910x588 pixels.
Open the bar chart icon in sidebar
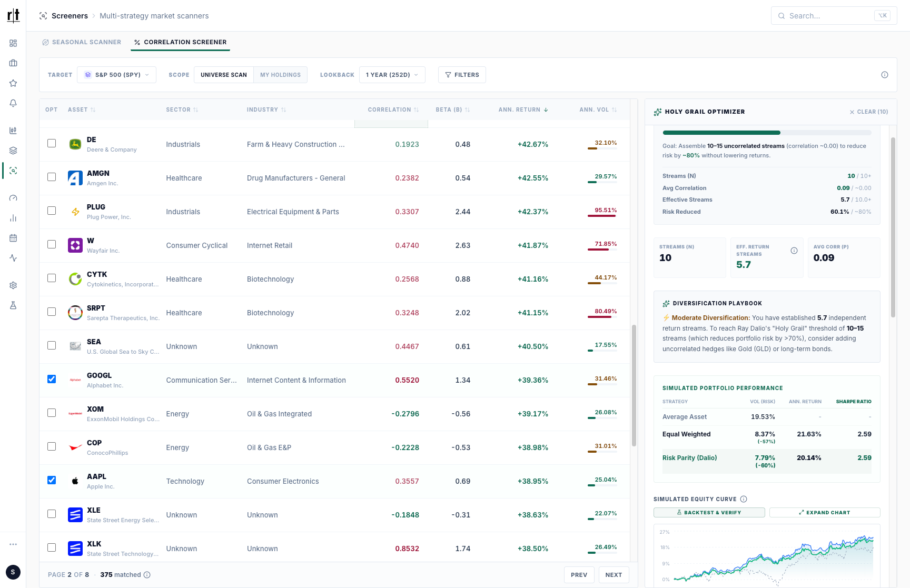pos(13,218)
